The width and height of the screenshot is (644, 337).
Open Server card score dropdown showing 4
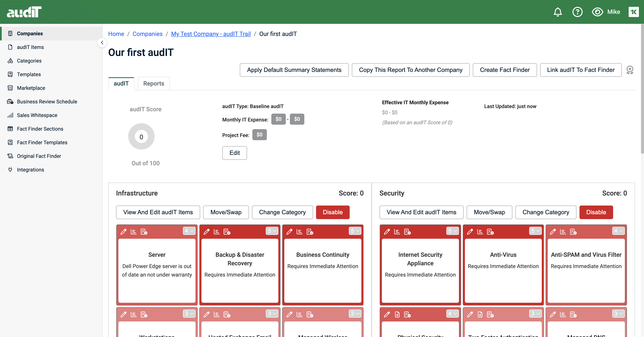click(x=189, y=231)
